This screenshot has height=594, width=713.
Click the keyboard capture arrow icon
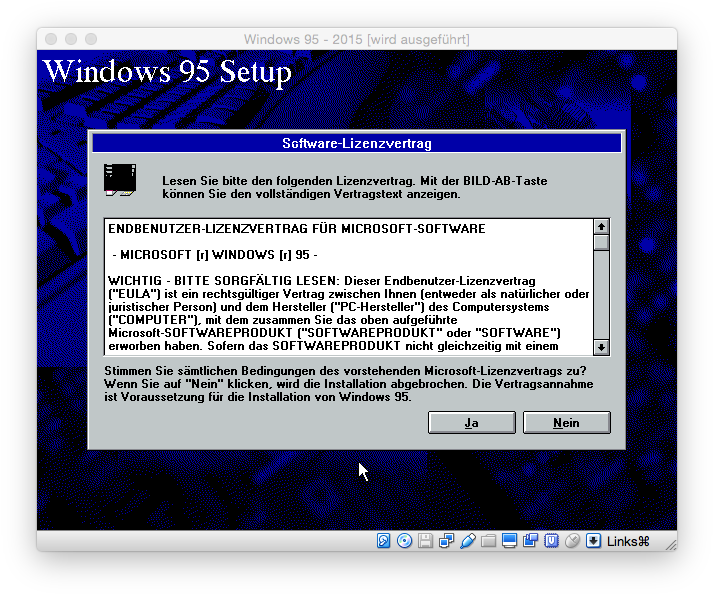[593, 541]
